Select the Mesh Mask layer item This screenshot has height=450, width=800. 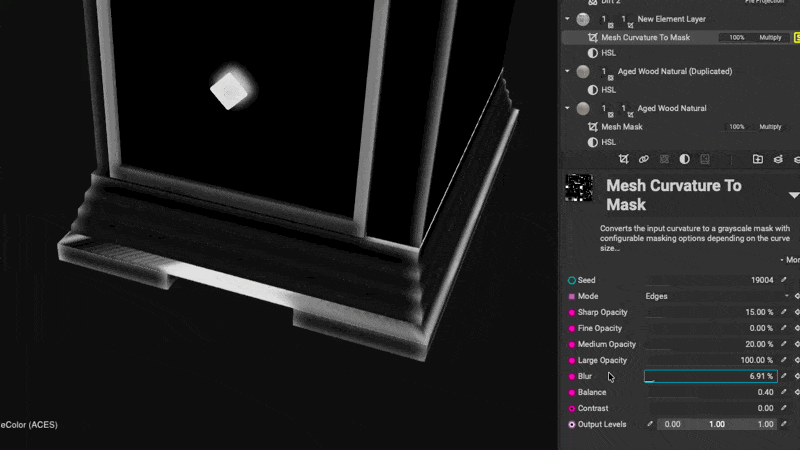pos(622,127)
